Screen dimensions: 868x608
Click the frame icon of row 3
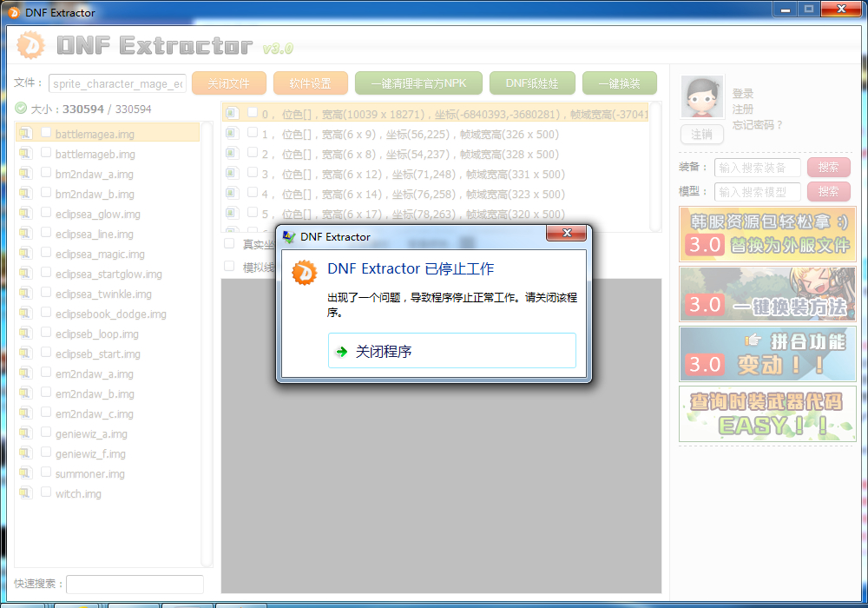(232, 173)
